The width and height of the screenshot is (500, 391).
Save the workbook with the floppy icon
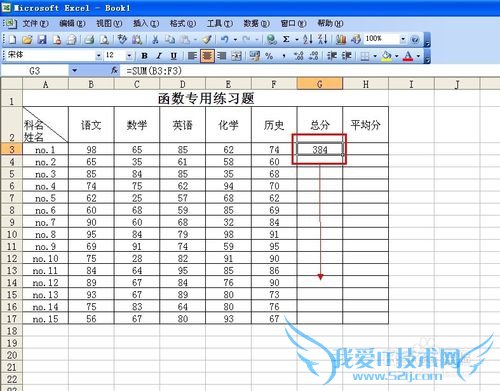[42, 40]
